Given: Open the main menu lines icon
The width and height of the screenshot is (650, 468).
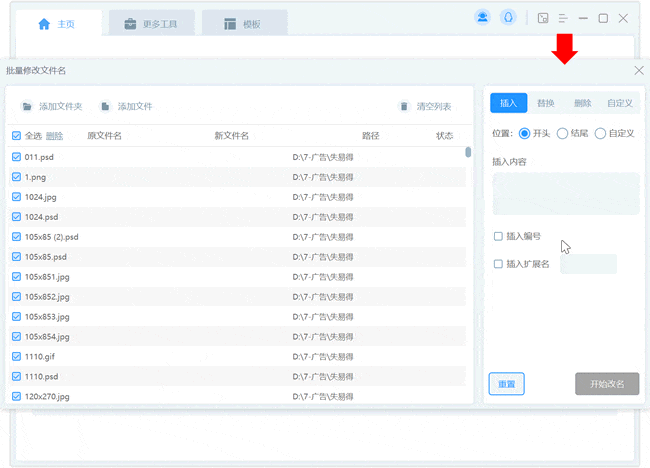Looking at the screenshot, I should 564,18.
